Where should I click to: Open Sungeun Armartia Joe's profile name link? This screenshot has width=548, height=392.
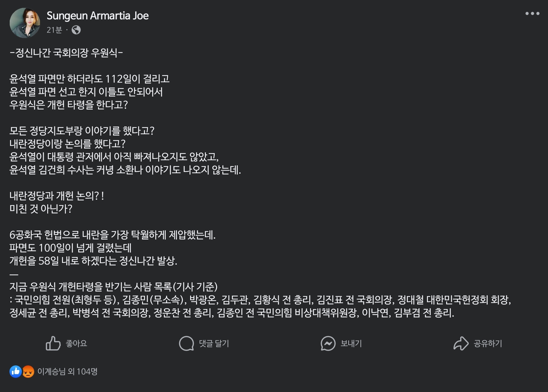click(x=97, y=16)
